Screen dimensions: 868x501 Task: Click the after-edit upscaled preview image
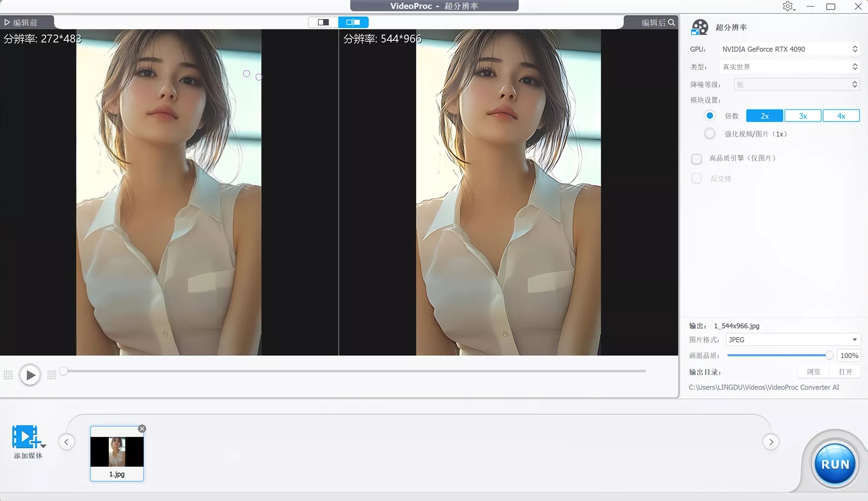[x=508, y=192]
